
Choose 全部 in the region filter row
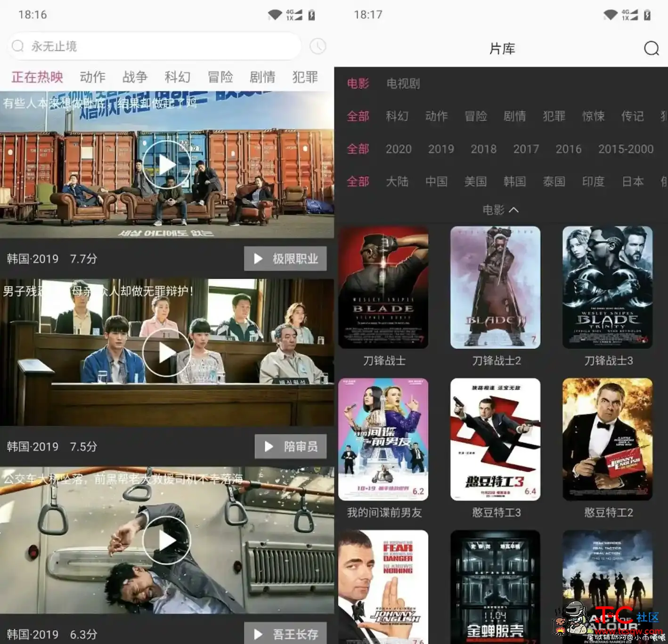(x=358, y=181)
